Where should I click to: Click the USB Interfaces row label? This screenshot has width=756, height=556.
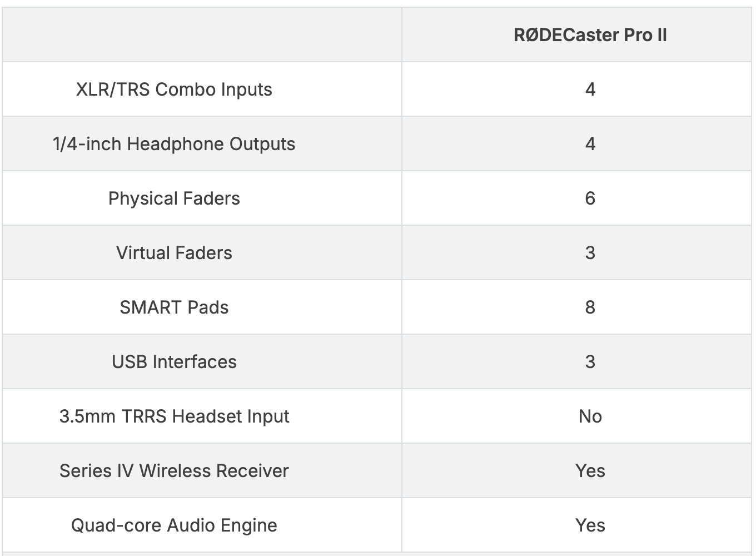pos(174,362)
